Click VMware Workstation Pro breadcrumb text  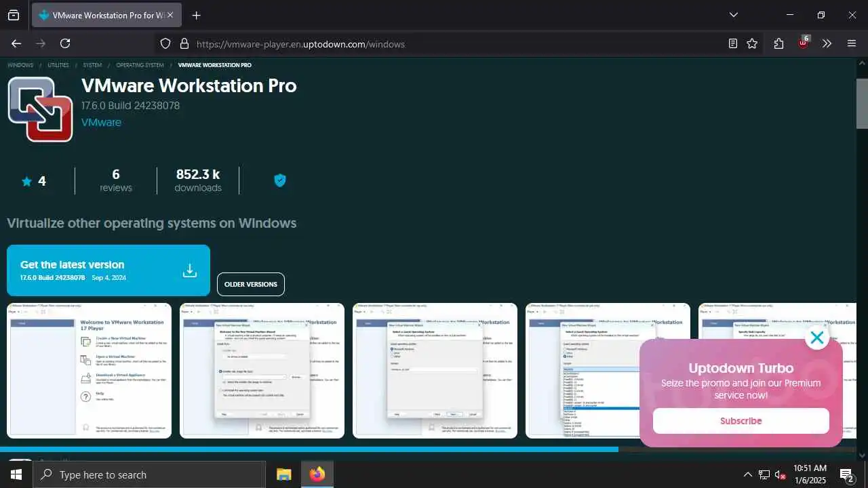(x=214, y=65)
